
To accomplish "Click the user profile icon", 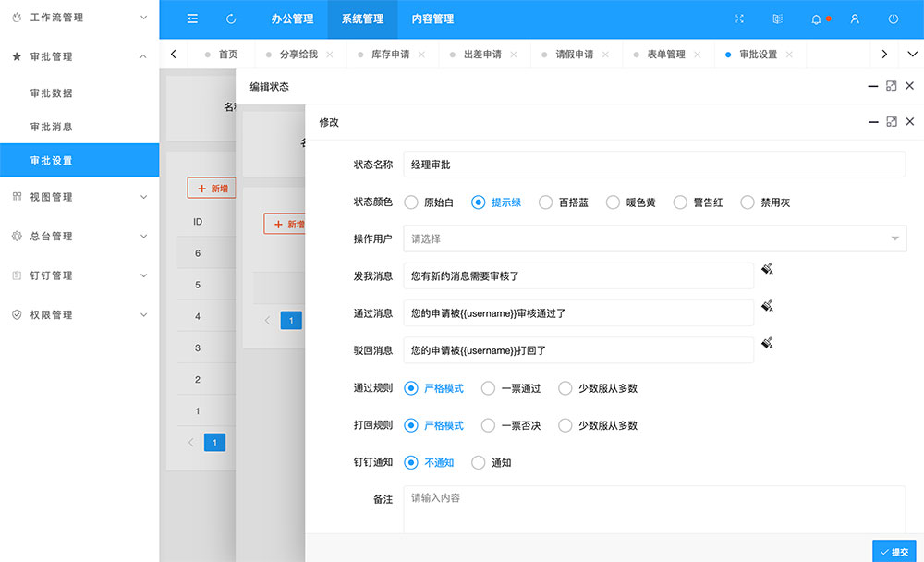I will coord(855,18).
